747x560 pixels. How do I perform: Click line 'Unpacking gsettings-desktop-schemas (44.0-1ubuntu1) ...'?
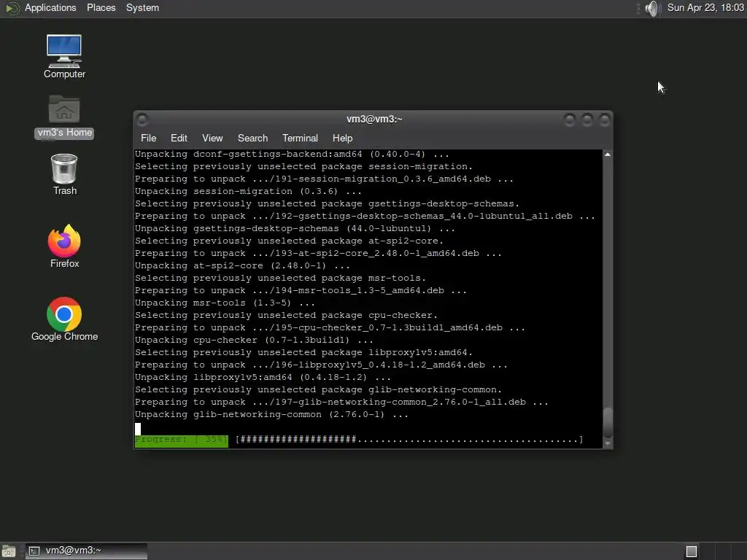click(x=295, y=228)
